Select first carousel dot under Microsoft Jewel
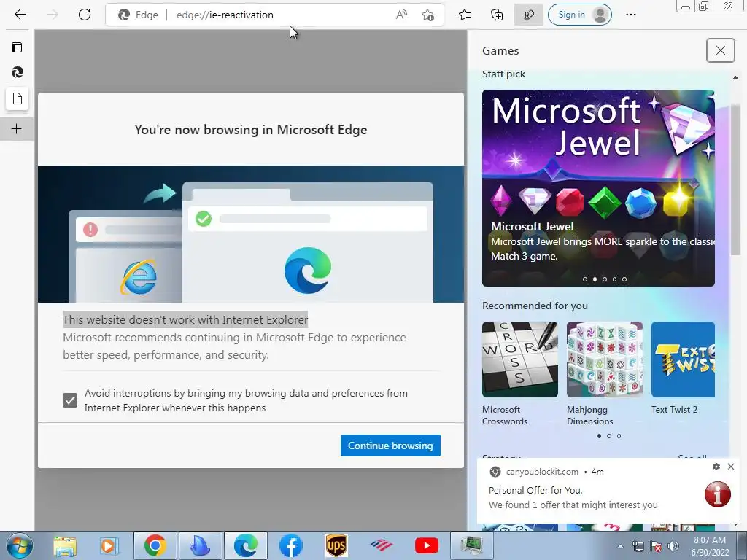 coord(585,279)
